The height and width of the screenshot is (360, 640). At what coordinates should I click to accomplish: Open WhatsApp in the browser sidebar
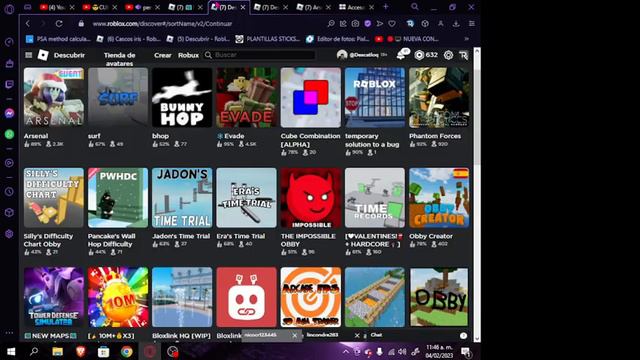(x=9, y=134)
